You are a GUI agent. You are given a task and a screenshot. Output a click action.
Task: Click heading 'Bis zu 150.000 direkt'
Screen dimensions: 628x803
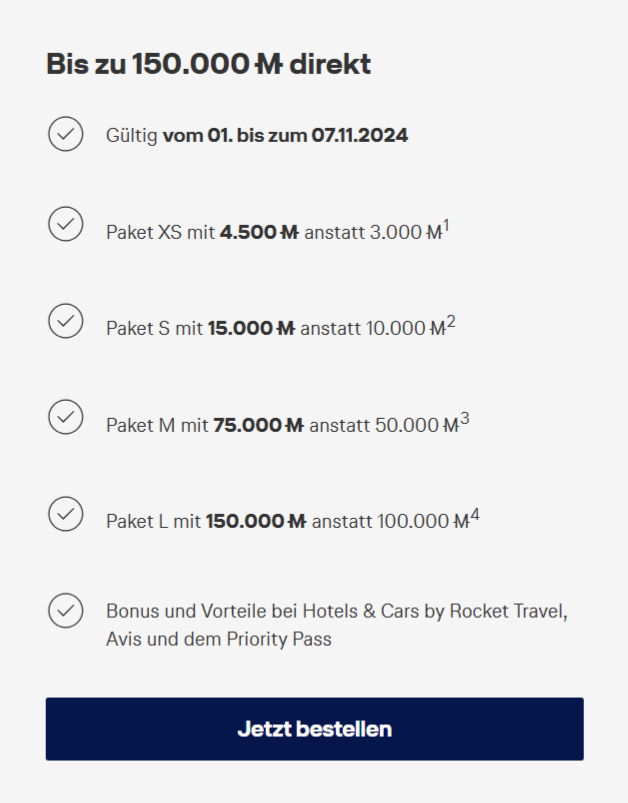click(x=208, y=64)
